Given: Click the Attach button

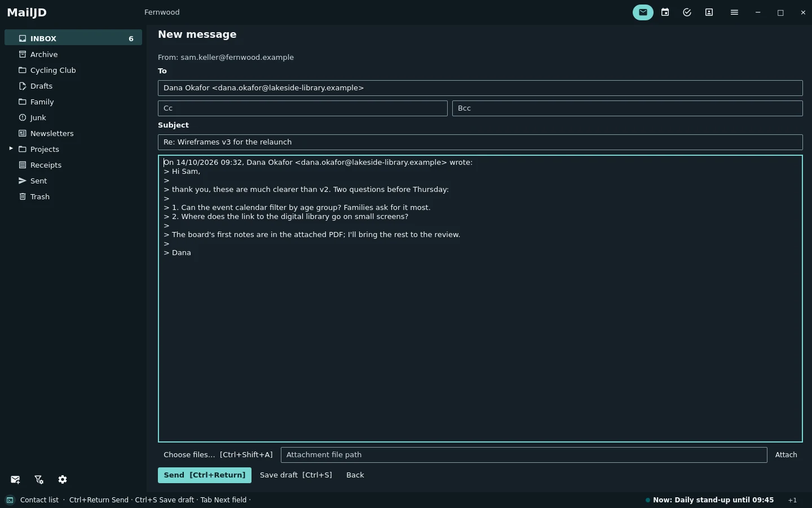Looking at the screenshot, I should pos(786,455).
